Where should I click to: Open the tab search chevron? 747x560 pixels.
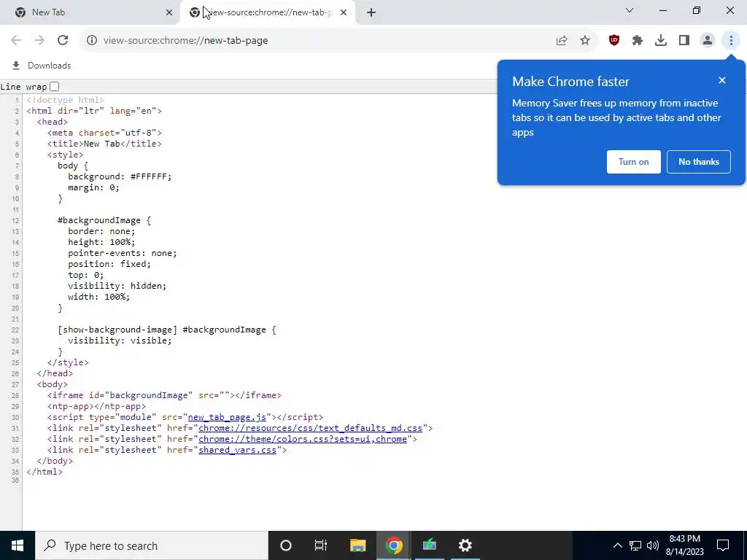[x=630, y=10]
